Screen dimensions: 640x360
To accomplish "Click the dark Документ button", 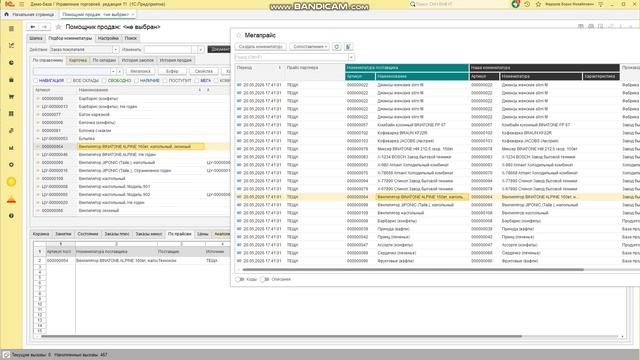I will [x=219, y=49].
